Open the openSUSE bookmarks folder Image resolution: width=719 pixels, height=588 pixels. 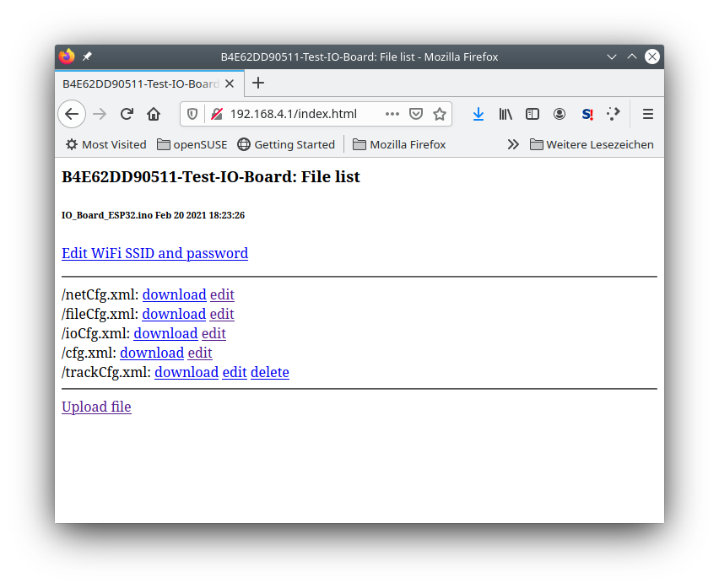(192, 144)
